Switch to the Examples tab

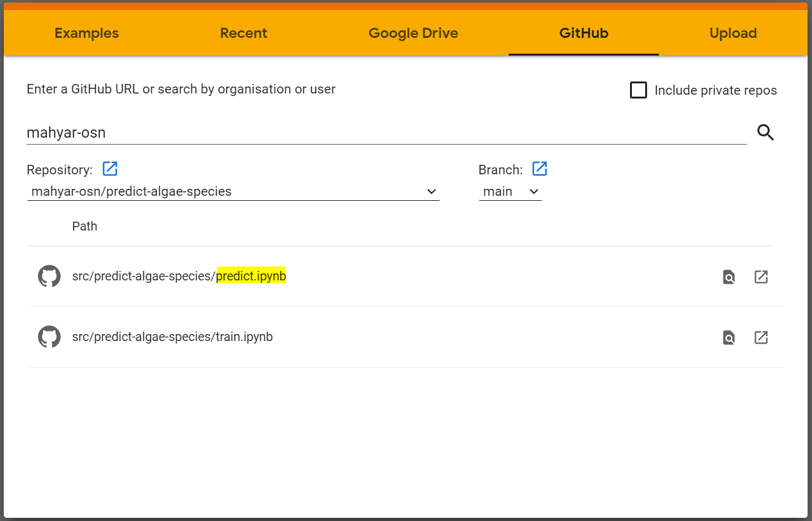pyautogui.click(x=87, y=33)
